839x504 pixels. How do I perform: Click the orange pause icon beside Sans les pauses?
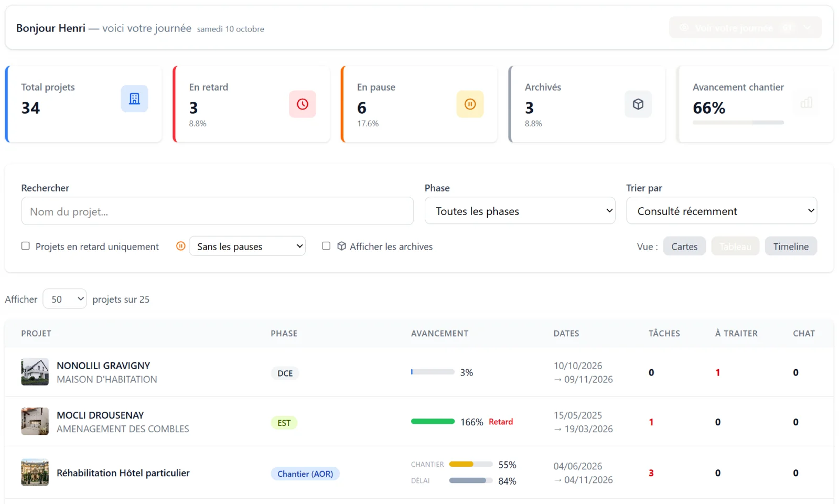coord(181,246)
